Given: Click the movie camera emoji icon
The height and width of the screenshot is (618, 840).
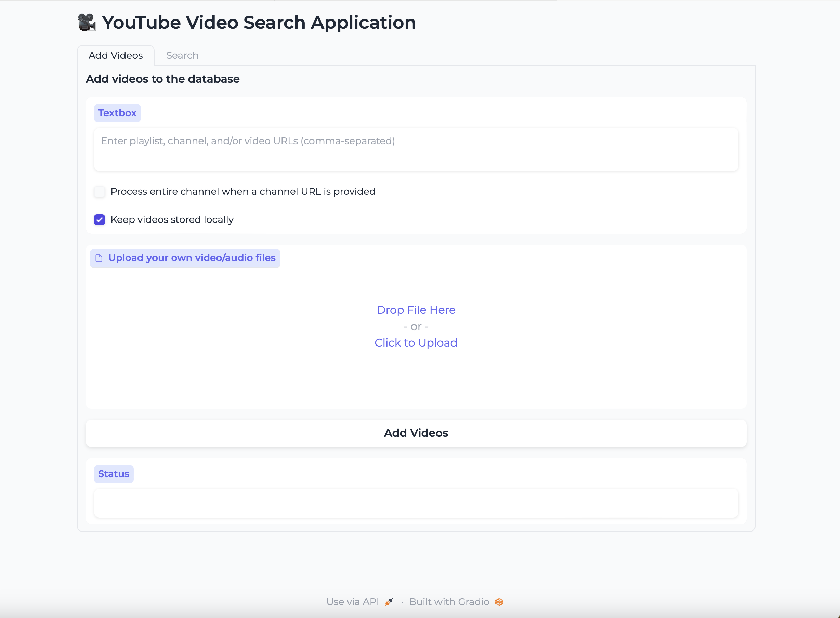Looking at the screenshot, I should click(x=87, y=23).
